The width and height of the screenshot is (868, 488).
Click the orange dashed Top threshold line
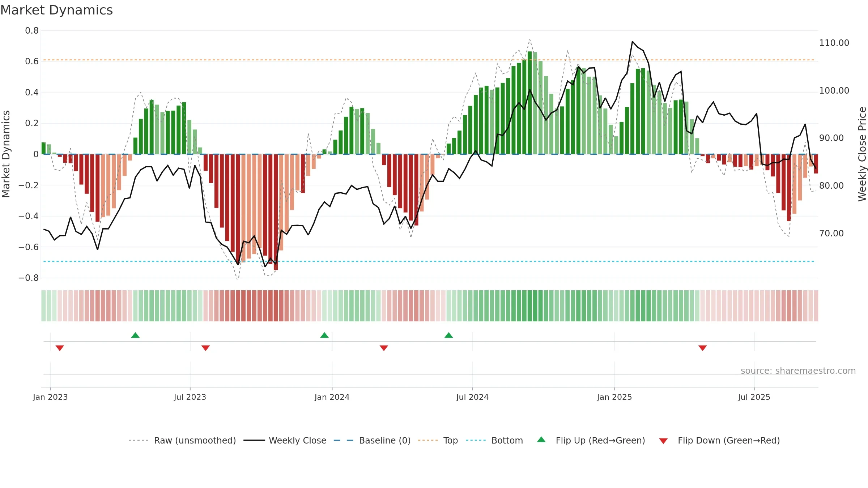point(429,60)
